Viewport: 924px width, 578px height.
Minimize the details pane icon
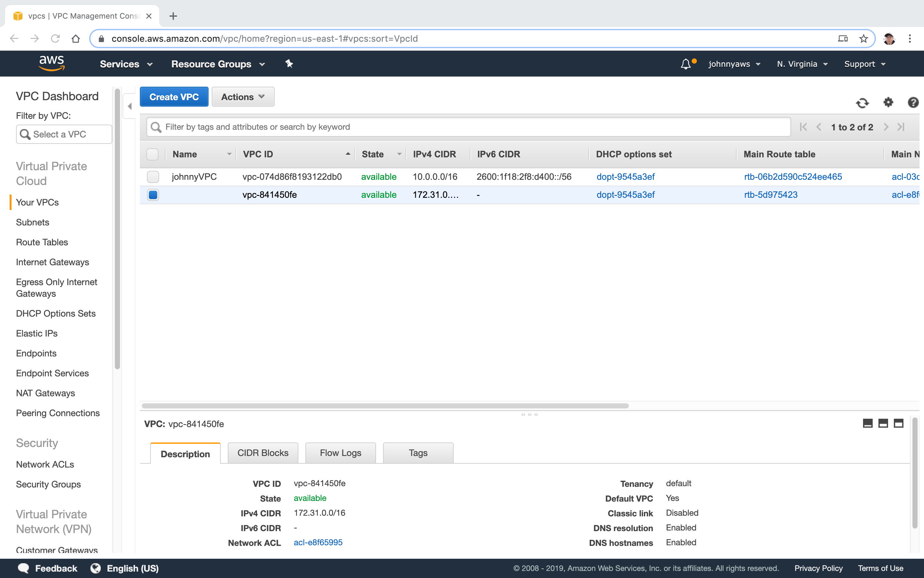(x=868, y=423)
